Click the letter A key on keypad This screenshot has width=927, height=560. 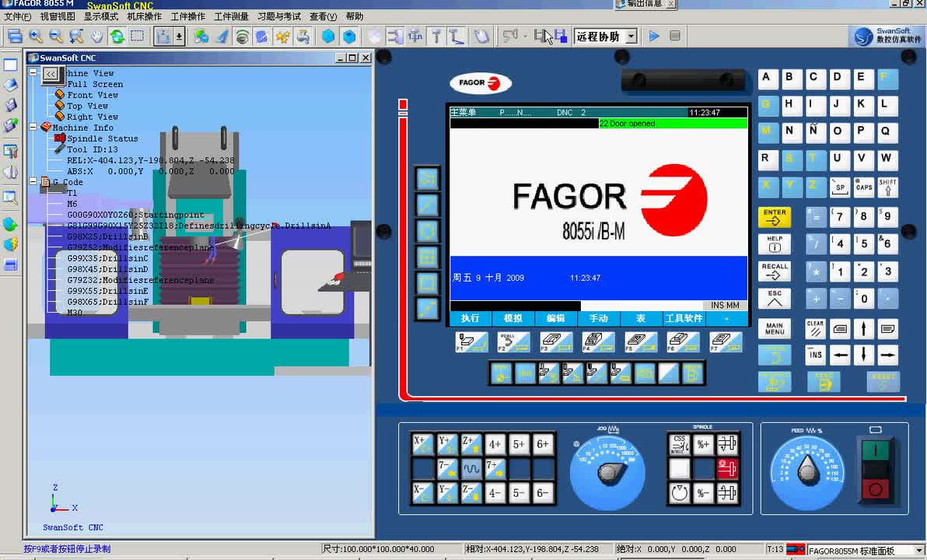767,78
